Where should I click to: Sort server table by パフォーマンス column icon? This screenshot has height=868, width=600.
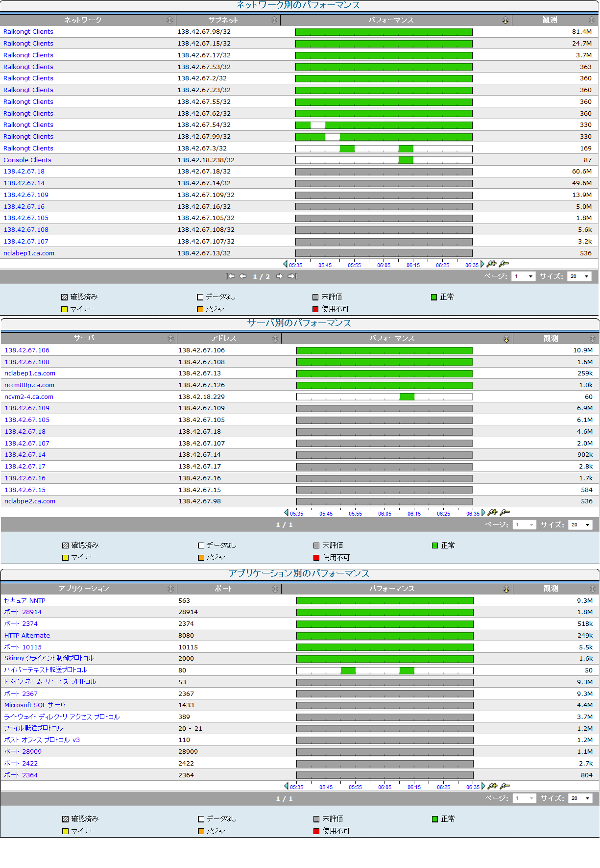tap(506, 339)
